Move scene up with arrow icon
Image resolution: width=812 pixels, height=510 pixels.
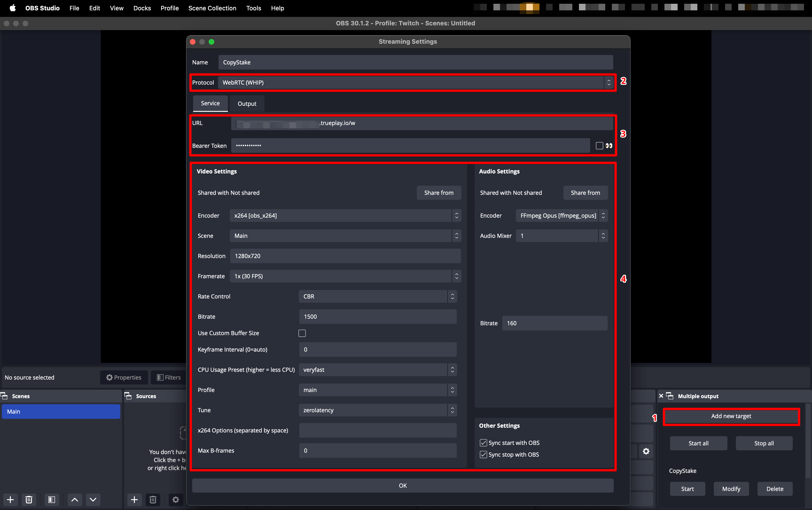tap(75, 500)
